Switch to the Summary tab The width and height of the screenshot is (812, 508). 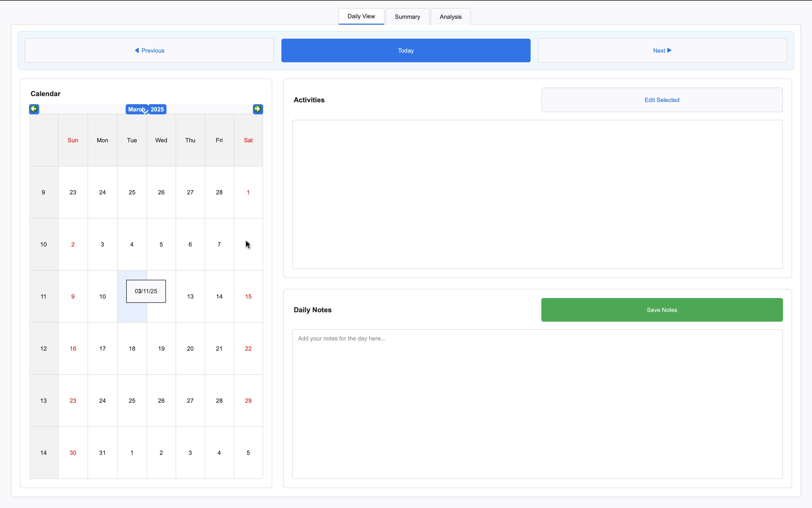coord(407,17)
